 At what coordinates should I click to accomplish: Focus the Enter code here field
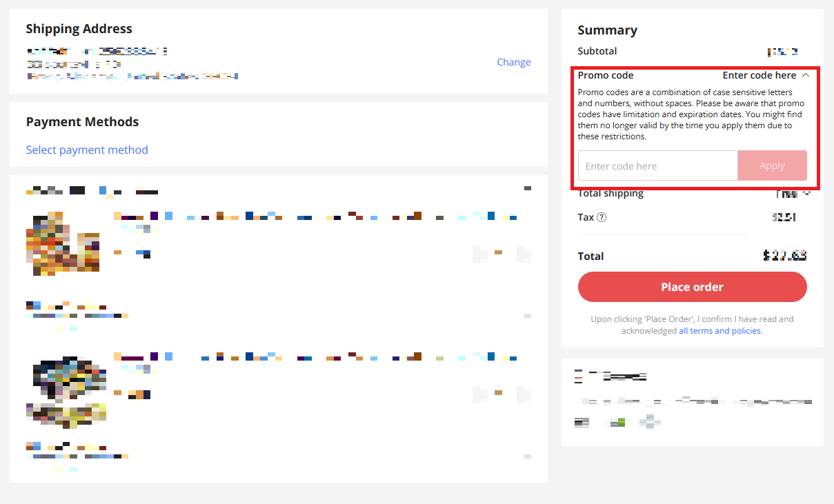(658, 165)
